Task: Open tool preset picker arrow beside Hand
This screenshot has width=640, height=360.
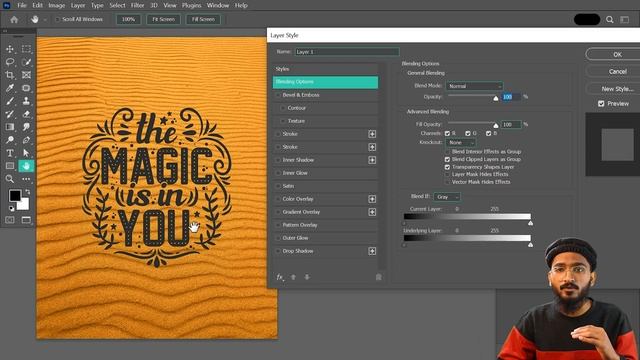Action: [45, 20]
